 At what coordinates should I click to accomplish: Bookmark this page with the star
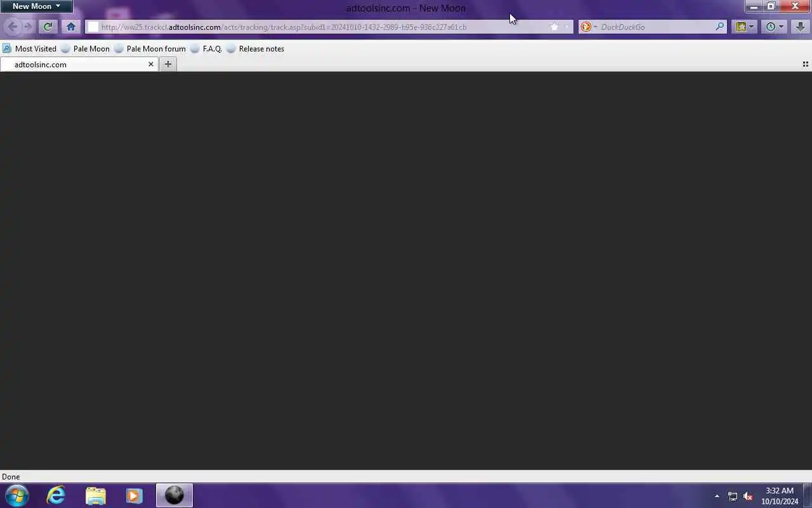(x=554, y=27)
